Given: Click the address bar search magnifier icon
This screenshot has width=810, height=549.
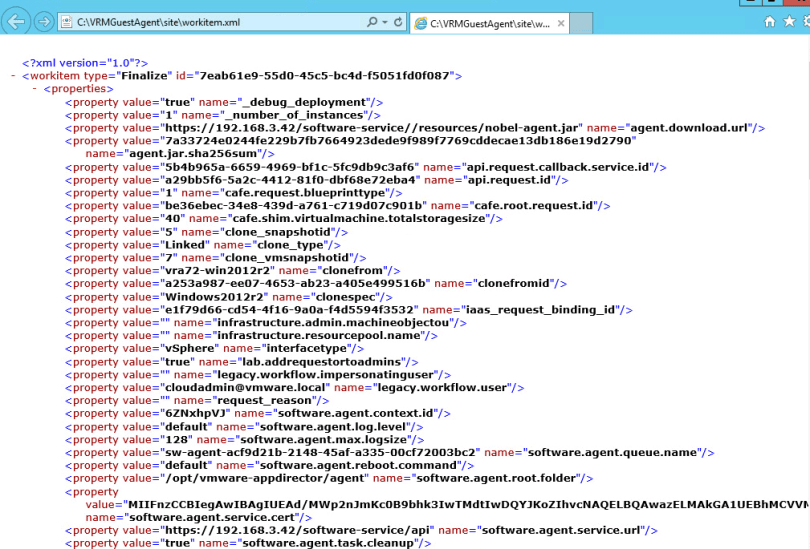Looking at the screenshot, I should [x=372, y=21].
